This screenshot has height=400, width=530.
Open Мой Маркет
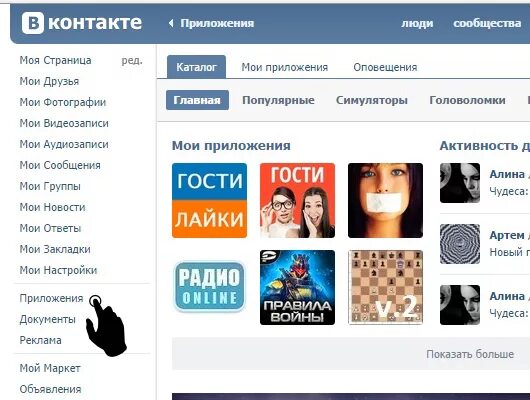click(50, 368)
